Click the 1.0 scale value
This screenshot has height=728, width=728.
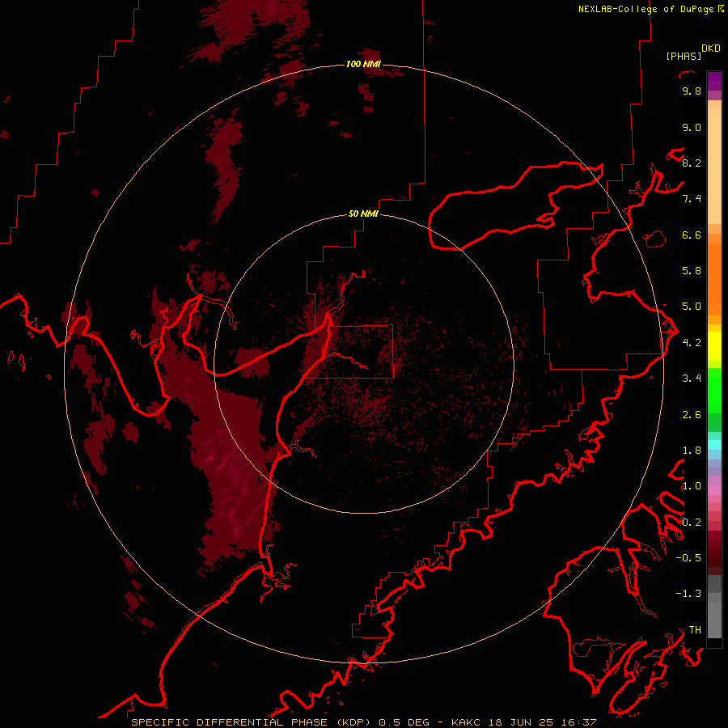692,486
